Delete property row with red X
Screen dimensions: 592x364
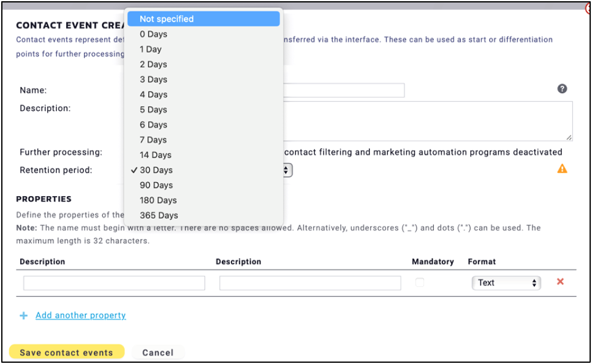(x=560, y=282)
